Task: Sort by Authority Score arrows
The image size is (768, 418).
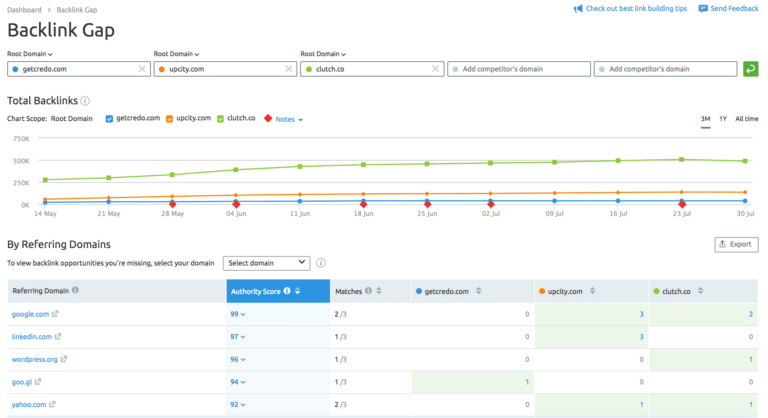Action: [297, 291]
